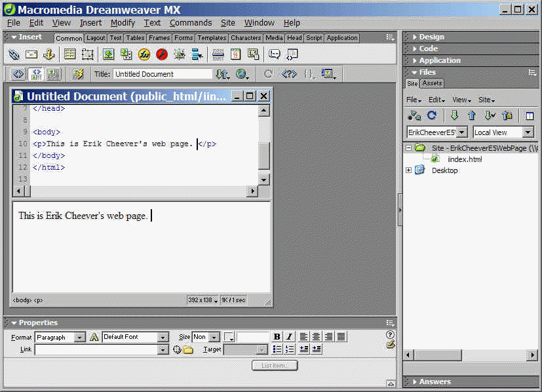Open the Commands menu
Viewport: 542px width, 392px height.
coord(191,23)
